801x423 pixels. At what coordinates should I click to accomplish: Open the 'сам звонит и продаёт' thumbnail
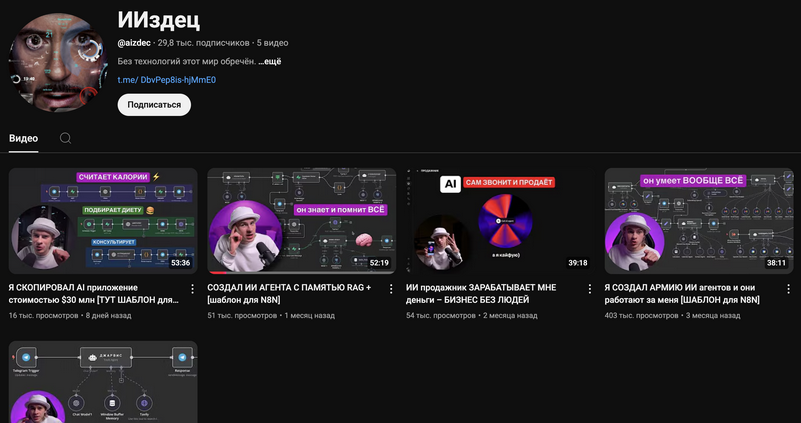(500, 221)
